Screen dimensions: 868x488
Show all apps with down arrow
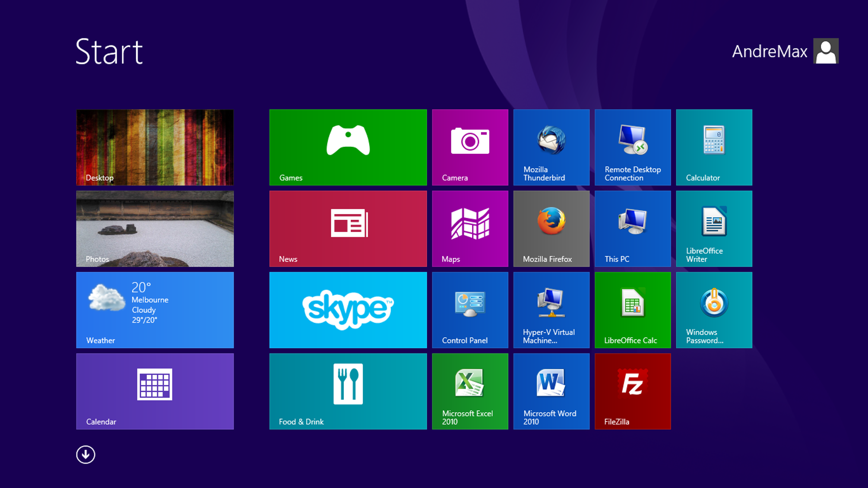(x=86, y=455)
